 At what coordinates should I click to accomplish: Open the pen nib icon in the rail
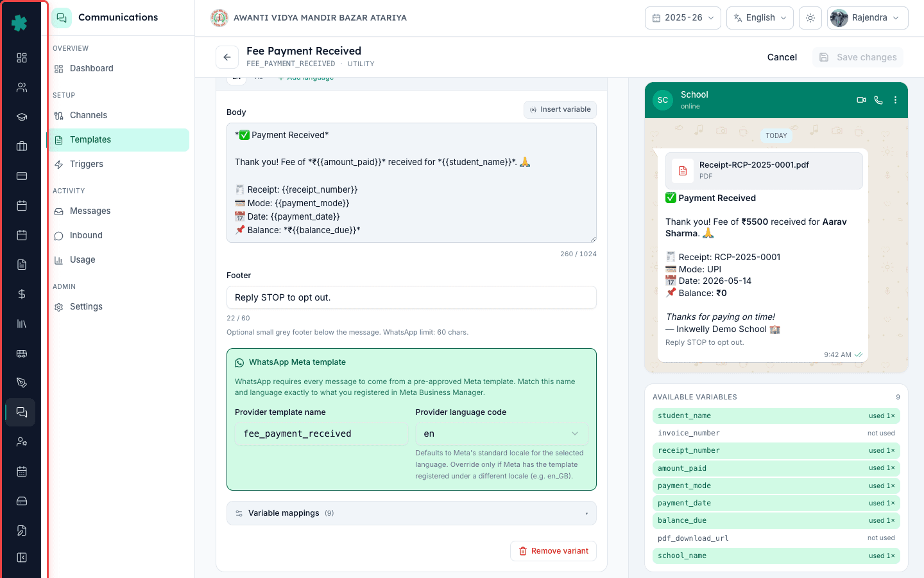22,383
